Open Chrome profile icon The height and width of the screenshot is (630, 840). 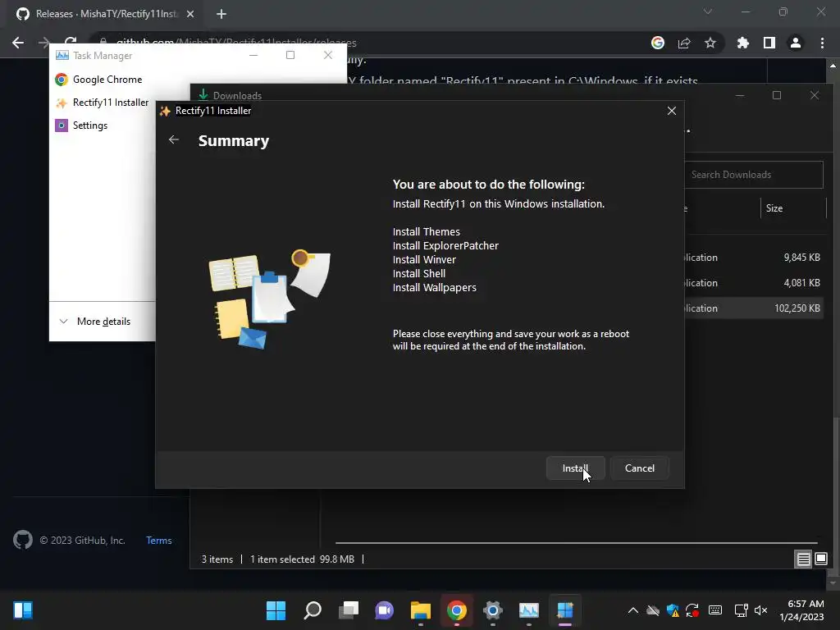pyautogui.click(x=796, y=43)
